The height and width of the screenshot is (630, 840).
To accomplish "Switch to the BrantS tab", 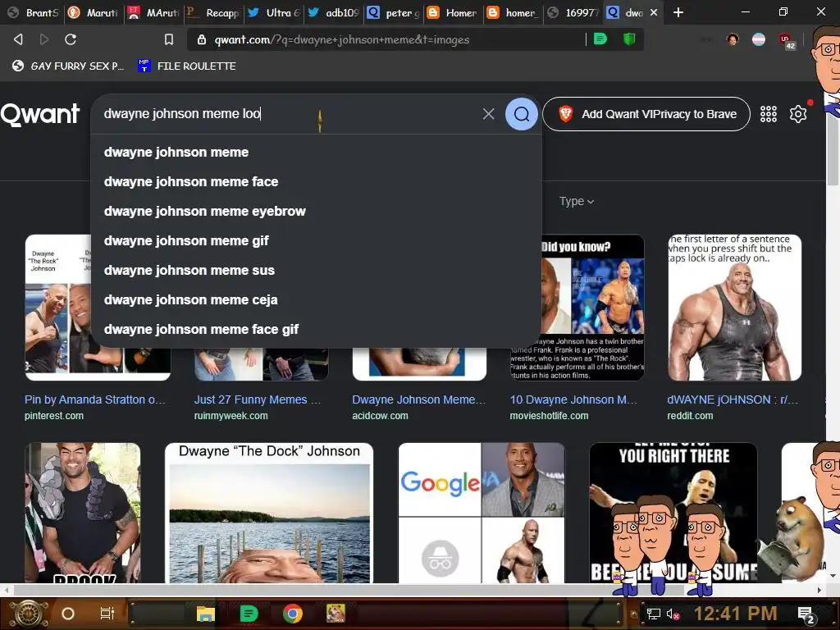I will point(33,12).
